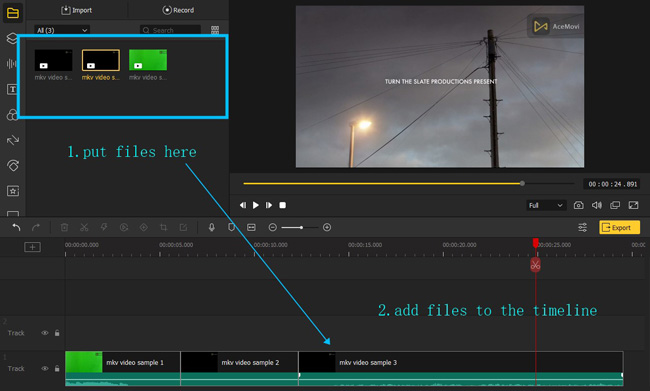The image size is (650, 391).
Task: Open the Media folder tab in sidebar
Action: point(12,13)
